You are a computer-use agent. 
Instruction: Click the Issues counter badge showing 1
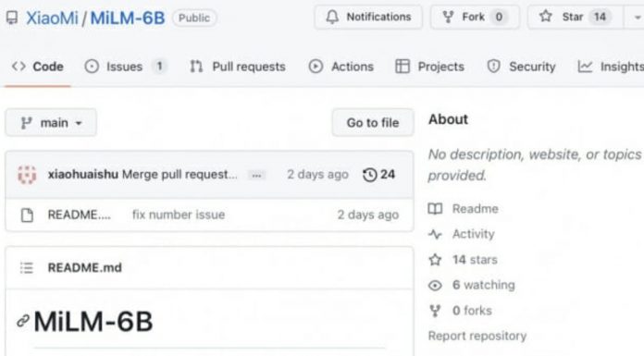point(159,66)
